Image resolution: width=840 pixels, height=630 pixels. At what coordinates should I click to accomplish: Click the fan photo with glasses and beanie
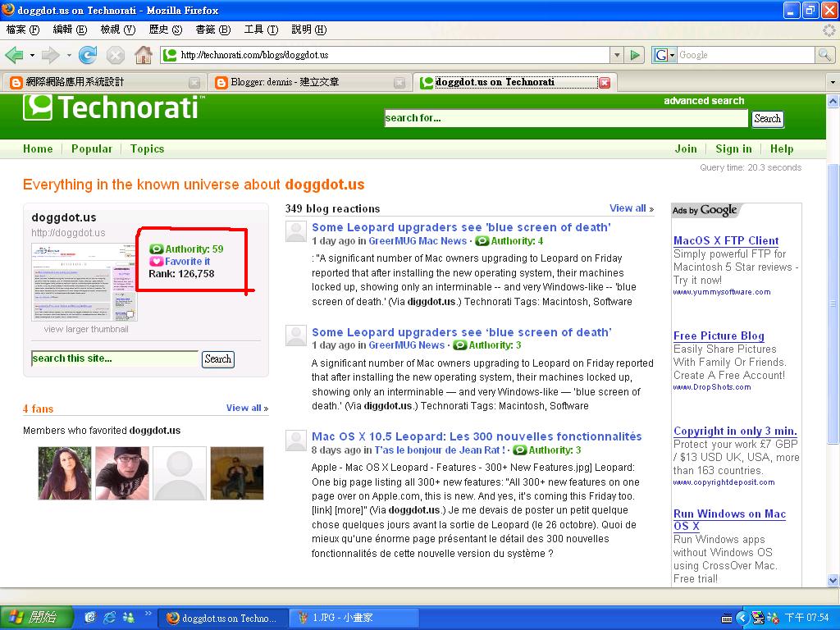[122, 473]
